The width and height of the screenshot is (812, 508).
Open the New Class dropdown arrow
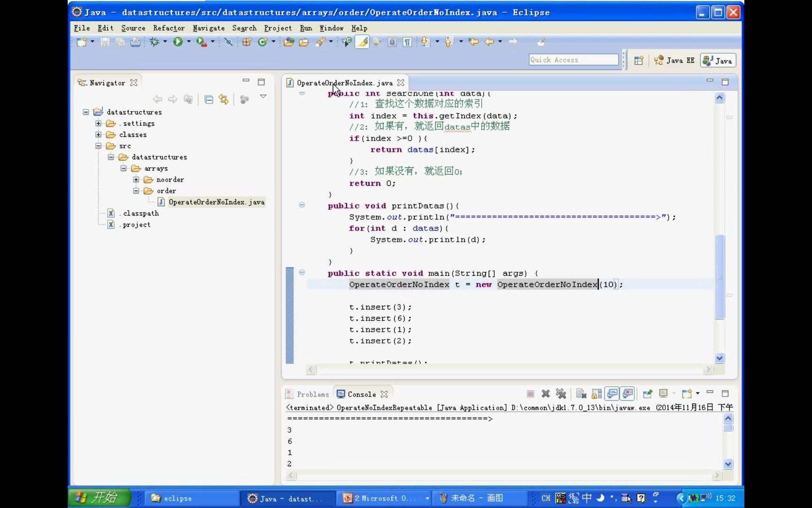pyautogui.click(x=273, y=42)
